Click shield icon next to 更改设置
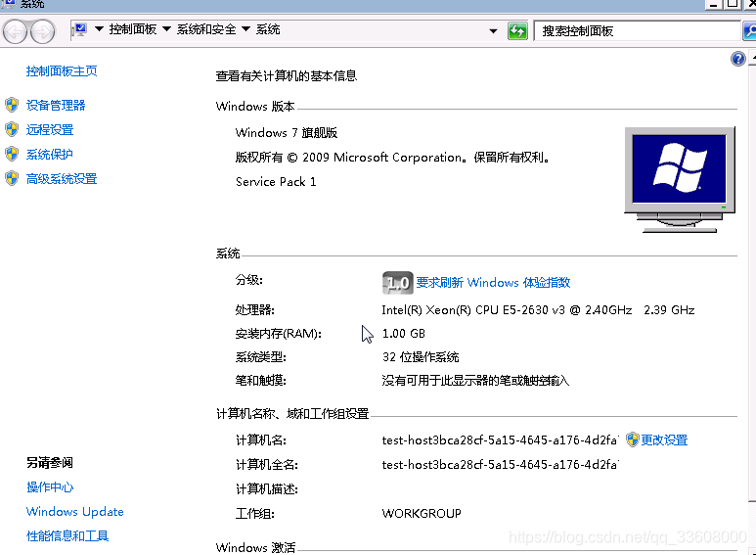Screen dimensions: 756x555 (x=632, y=439)
